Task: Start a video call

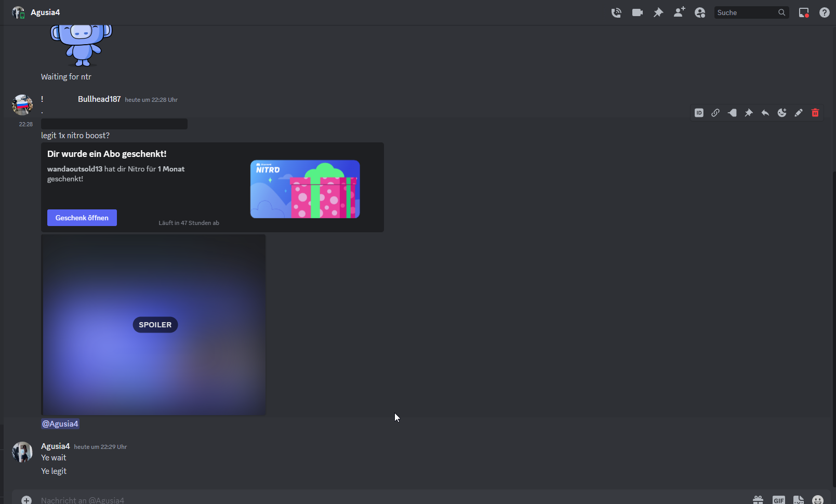Action: tap(638, 12)
